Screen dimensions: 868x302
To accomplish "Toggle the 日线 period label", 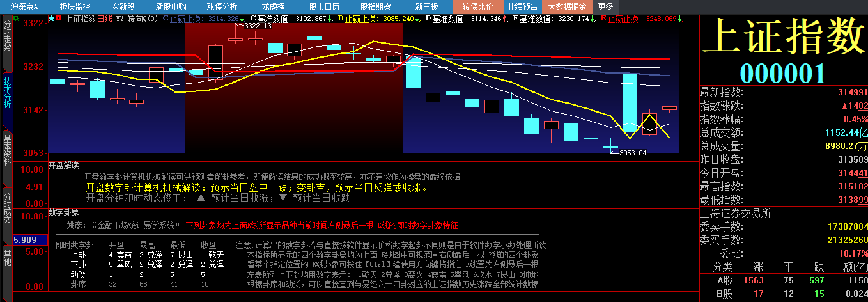I will point(104,19).
